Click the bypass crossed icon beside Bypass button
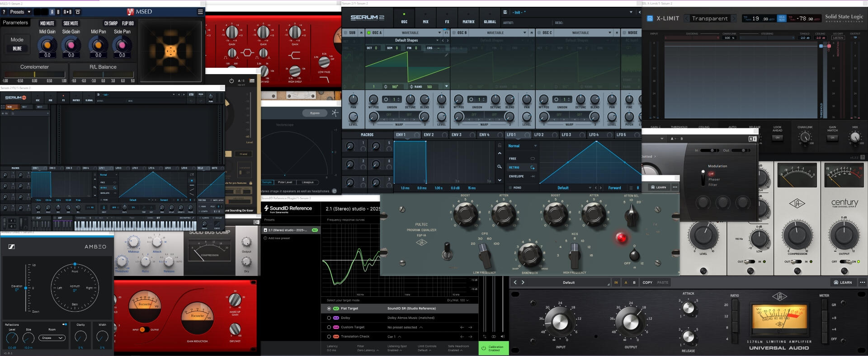 tap(335, 113)
